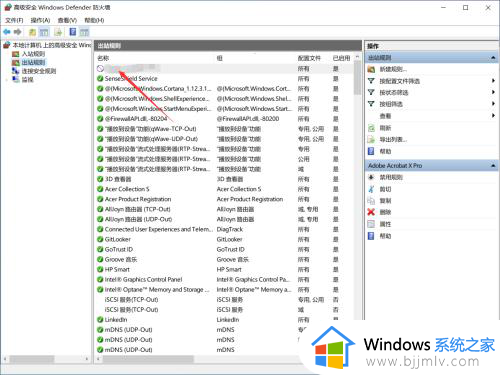Click the 禁用规则 (Disable Rule) action icon

[x=371, y=177]
